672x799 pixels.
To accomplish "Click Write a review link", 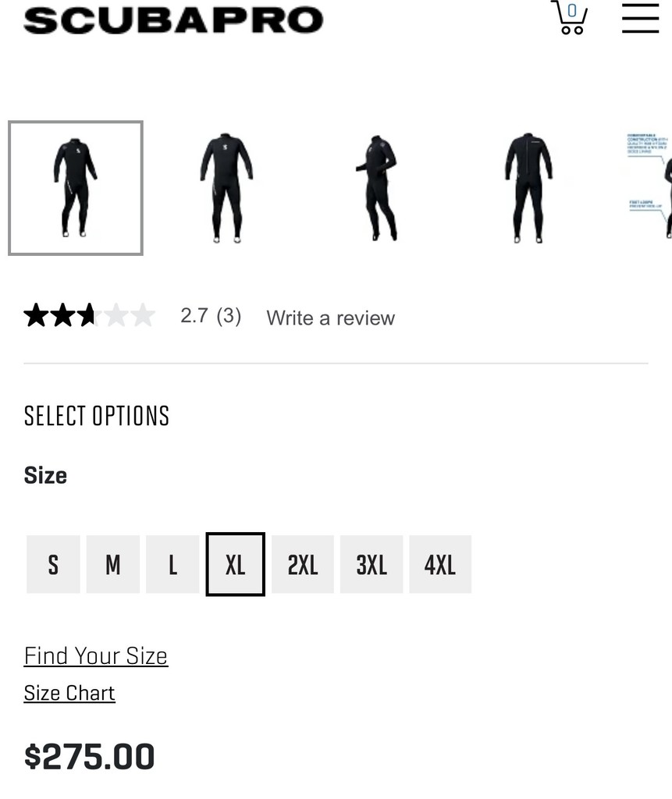I will [x=330, y=318].
